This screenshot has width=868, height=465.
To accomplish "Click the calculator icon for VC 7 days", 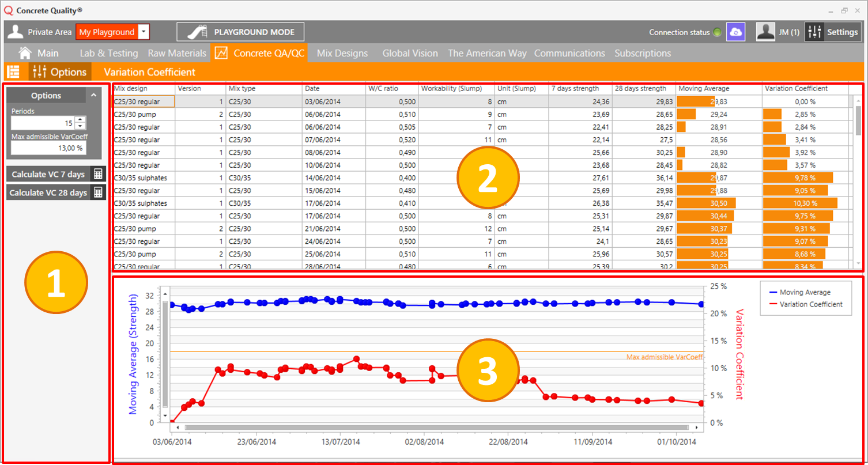I will [98, 175].
